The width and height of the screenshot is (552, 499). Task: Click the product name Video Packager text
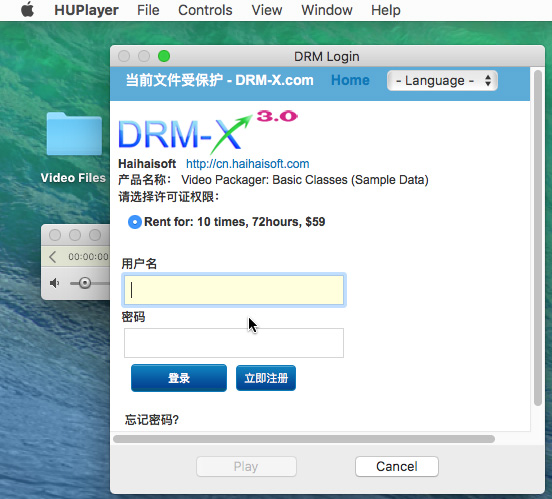point(305,180)
